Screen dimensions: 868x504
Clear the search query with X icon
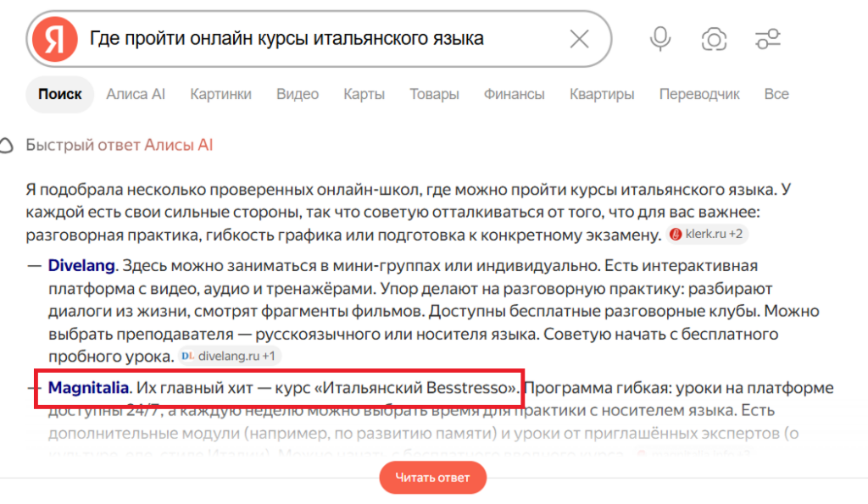(580, 39)
